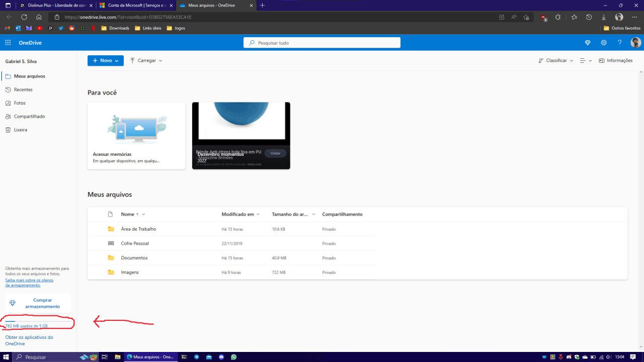
Task: Open the Cofre Pessoal vault
Action: pos(135,243)
